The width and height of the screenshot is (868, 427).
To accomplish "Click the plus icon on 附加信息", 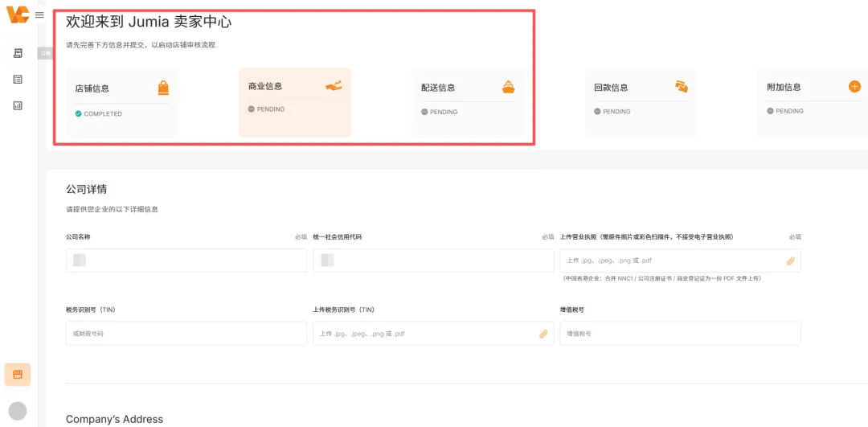I will [x=854, y=86].
